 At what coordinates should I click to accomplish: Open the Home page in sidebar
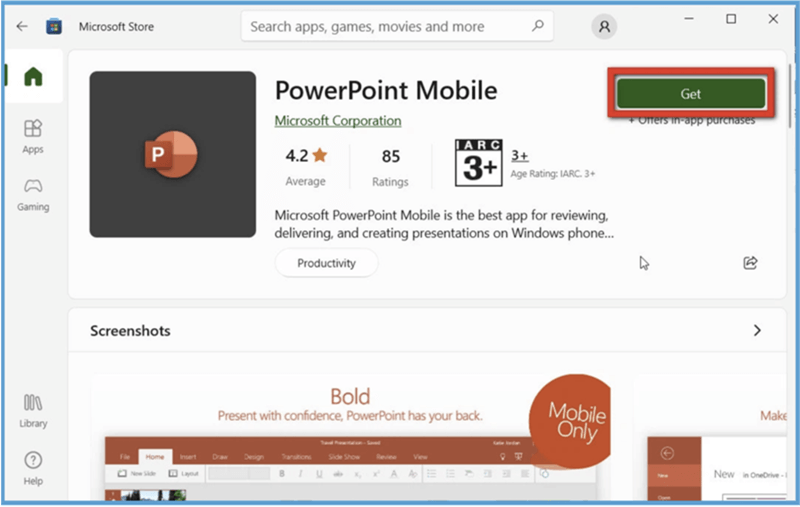coord(33,77)
